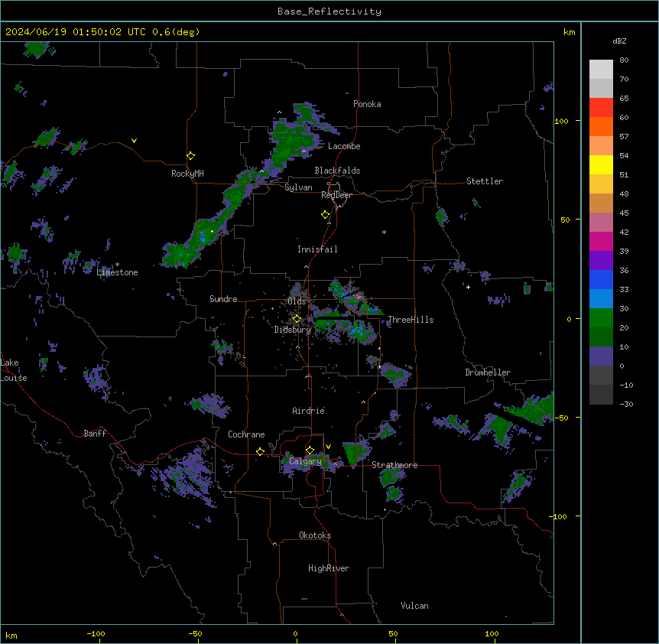Click the yellow diamond marker above RockyMH
Image resolution: width=659 pixels, height=644 pixels.
click(x=191, y=156)
